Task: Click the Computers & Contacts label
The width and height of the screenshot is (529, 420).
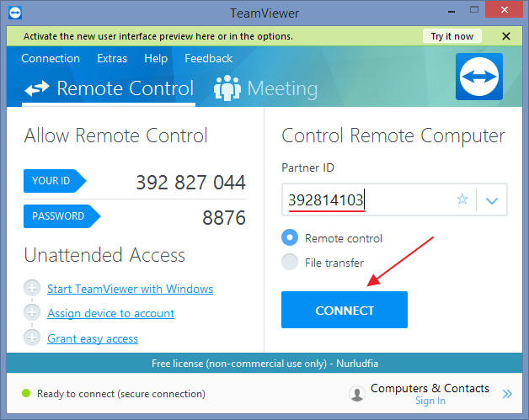Action: [430, 388]
